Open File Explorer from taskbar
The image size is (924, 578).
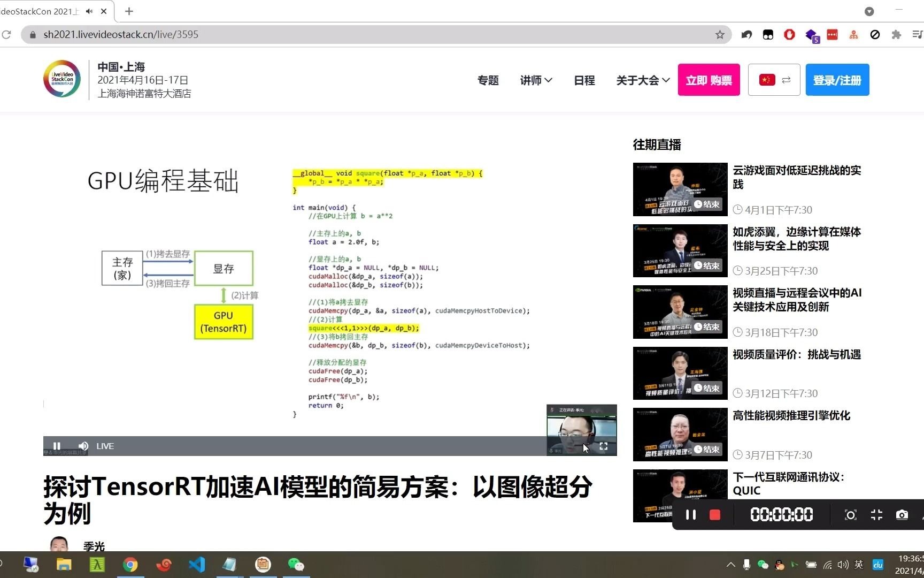64,565
